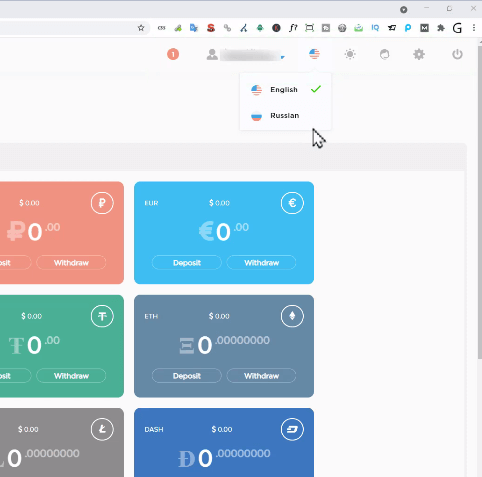Click the DASH balance 0.00000000
Viewport: 482px width, 477px height.
224,458
